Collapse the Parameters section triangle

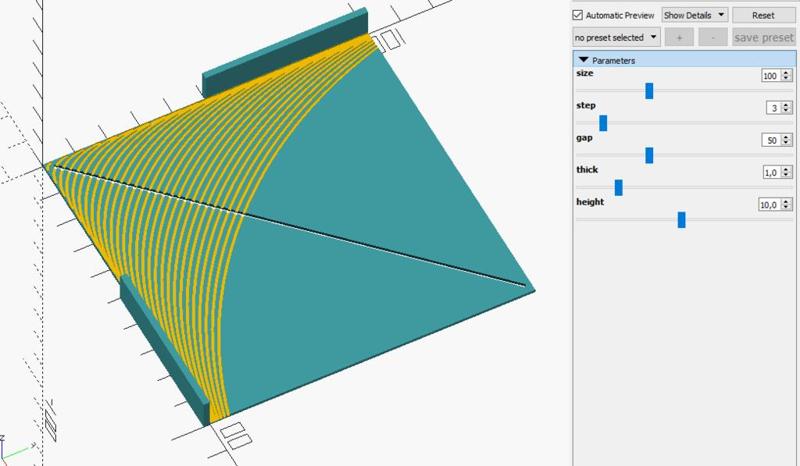584,60
